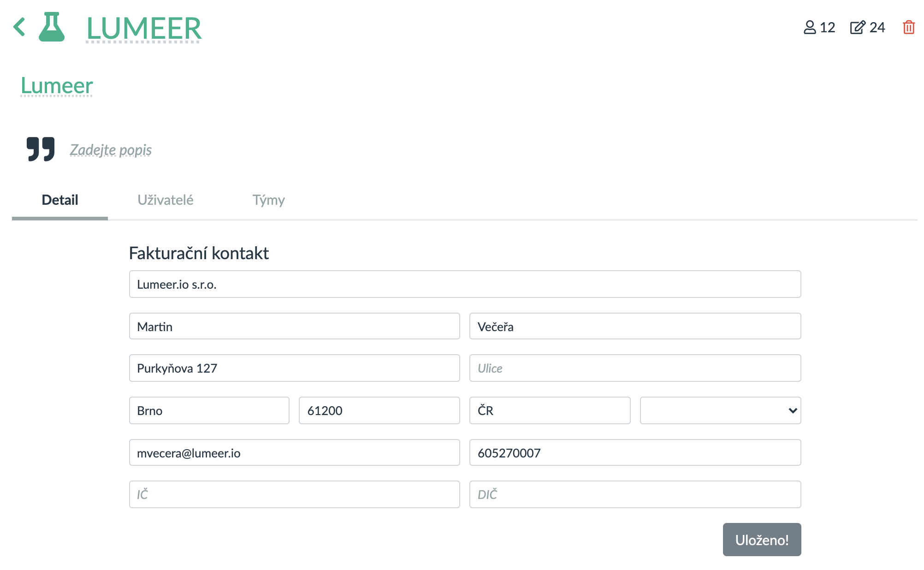Open the Uživatelé tab

coord(165,200)
